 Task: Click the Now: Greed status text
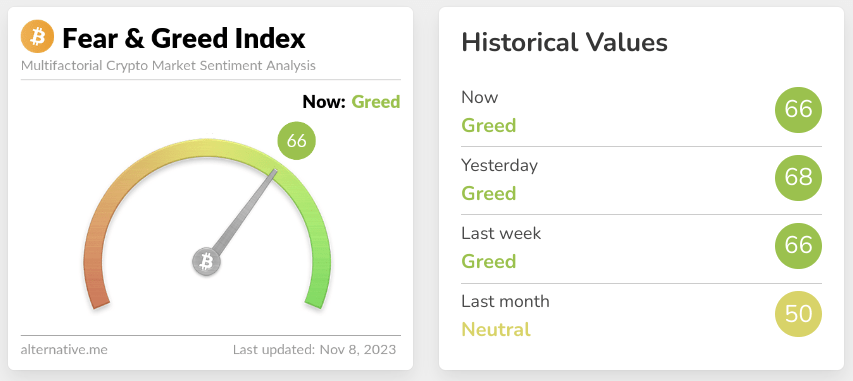click(x=351, y=102)
